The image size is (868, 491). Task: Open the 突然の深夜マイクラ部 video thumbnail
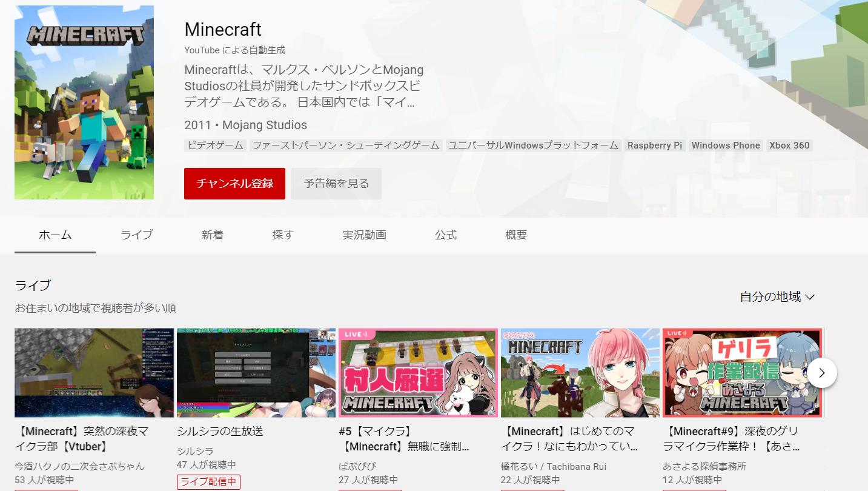click(x=94, y=373)
